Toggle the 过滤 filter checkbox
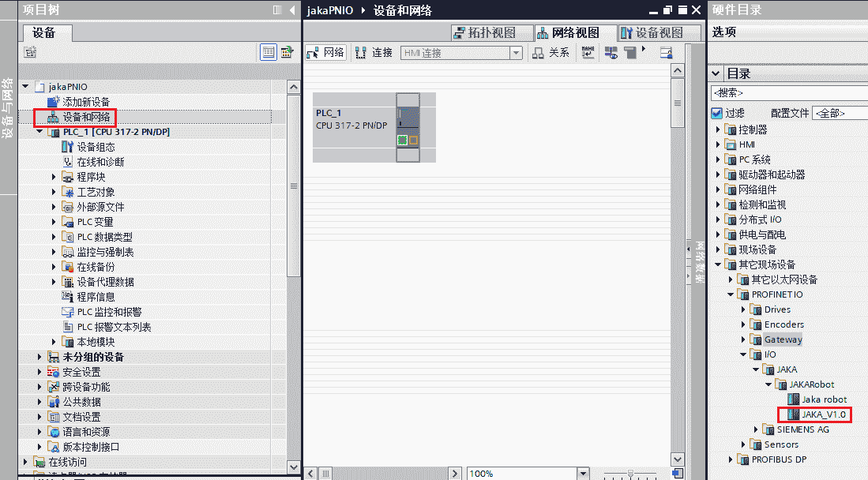Viewport: 868px width, 480px height. (x=717, y=113)
